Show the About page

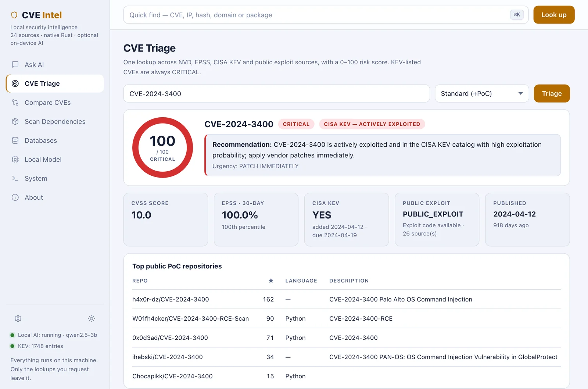(x=55, y=197)
